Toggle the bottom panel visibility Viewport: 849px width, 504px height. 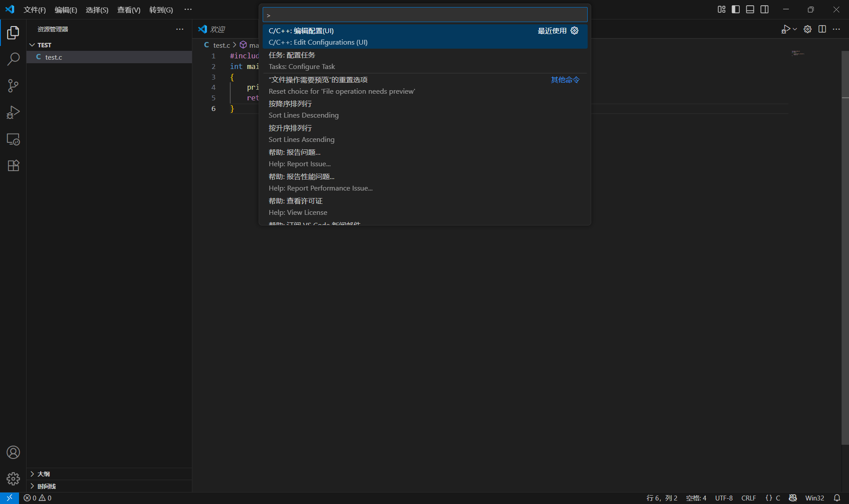pyautogui.click(x=750, y=9)
